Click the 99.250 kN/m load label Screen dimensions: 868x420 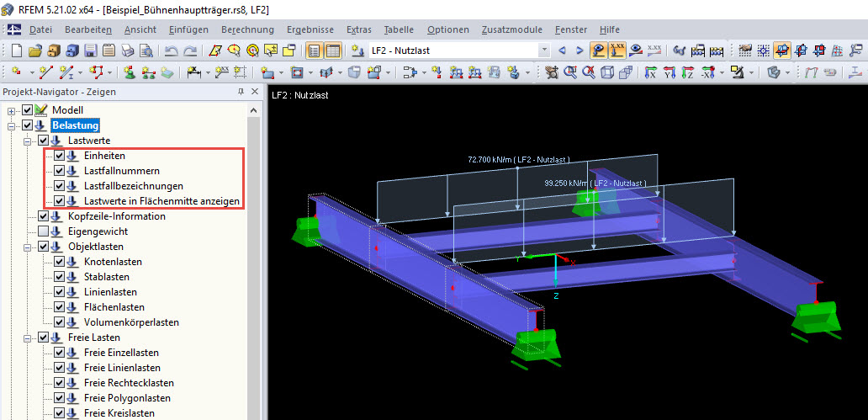tap(595, 183)
